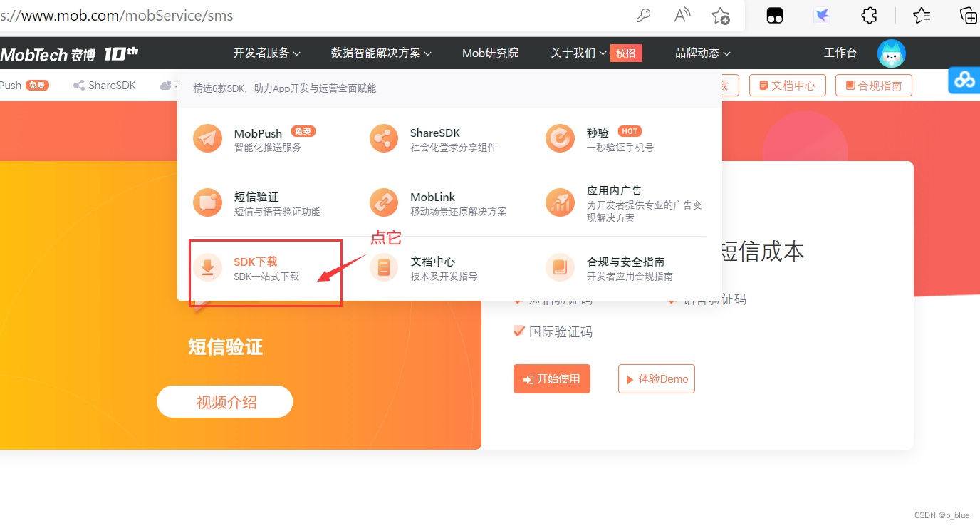Click the SDK下载 download arrow icon
Image resolution: width=980 pixels, height=526 pixels.
point(207,267)
